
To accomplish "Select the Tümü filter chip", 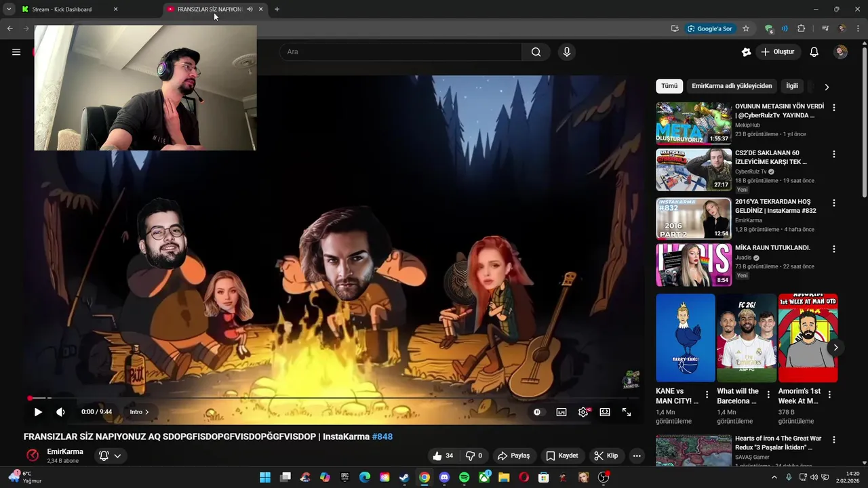I will (669, 86).
